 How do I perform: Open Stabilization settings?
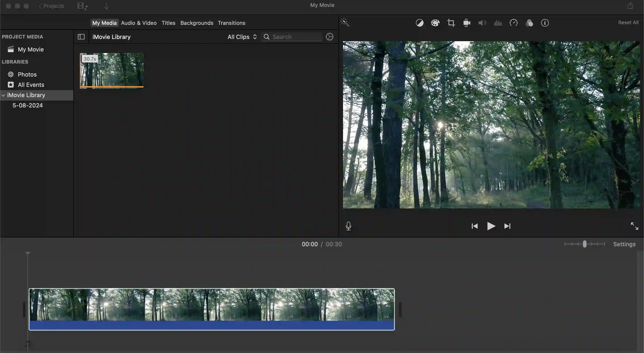coord(466,23)
